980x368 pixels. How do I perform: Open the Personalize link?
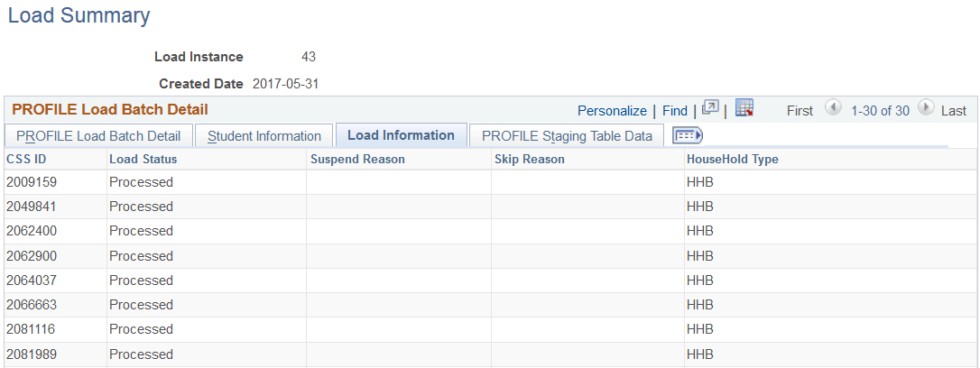pos(612,111)
